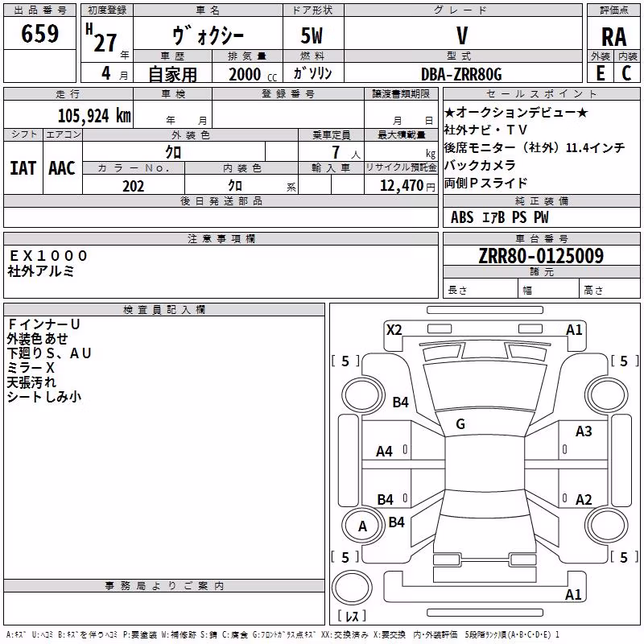
Task: Click lot number 659
Action: coord(39,34)
